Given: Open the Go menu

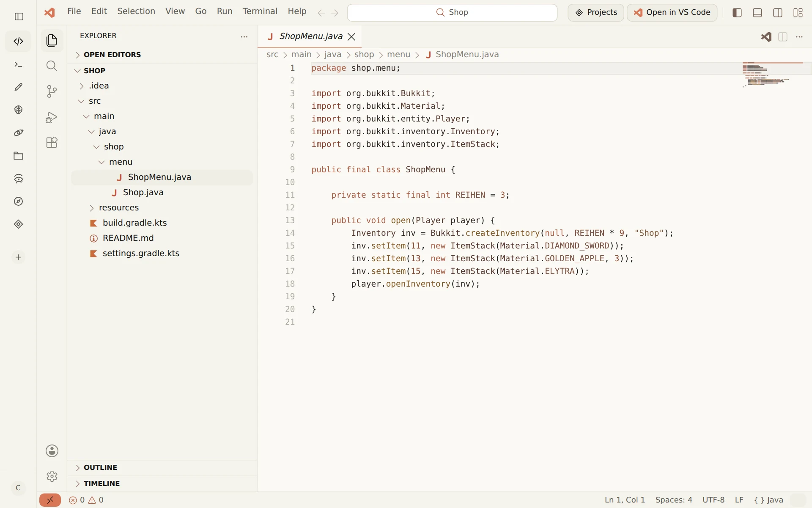Looking at the screenshot, I should click(x=201, y=11).
